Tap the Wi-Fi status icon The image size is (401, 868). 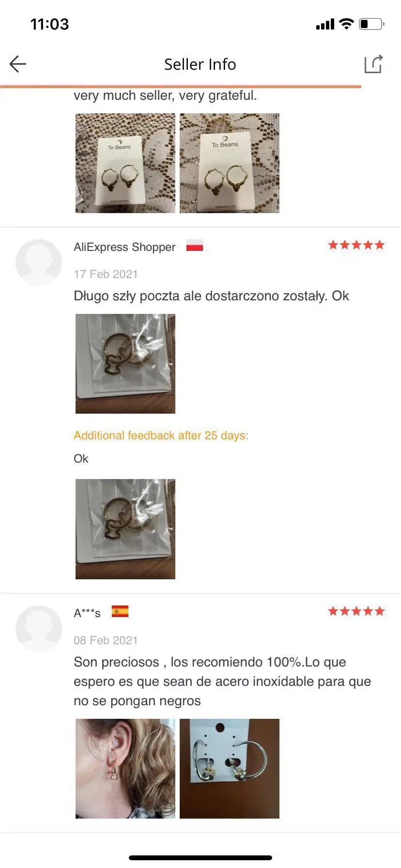click(x=346, y=24)
